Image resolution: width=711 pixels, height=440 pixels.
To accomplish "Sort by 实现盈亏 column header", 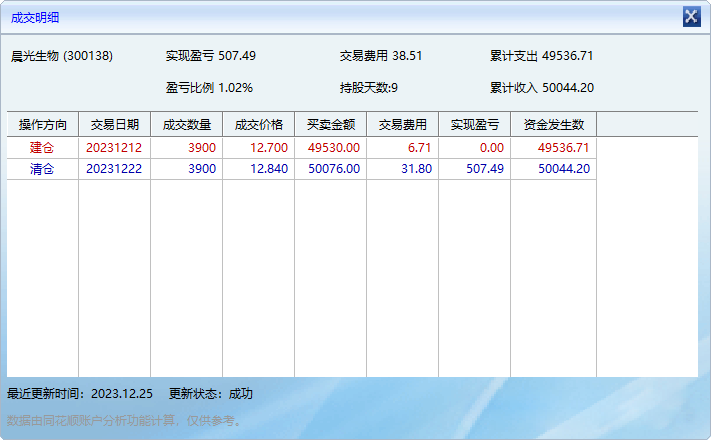I will (x=474, y=125).
